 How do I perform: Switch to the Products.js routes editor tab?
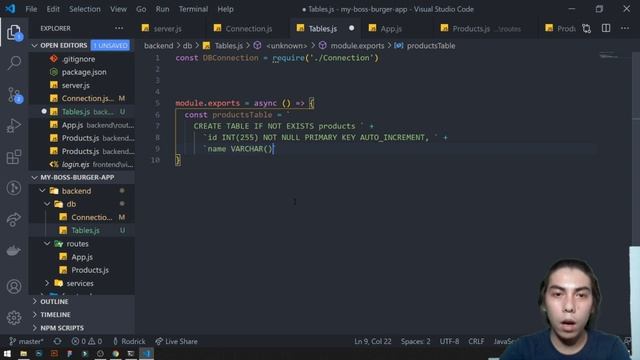coord(486,29)
